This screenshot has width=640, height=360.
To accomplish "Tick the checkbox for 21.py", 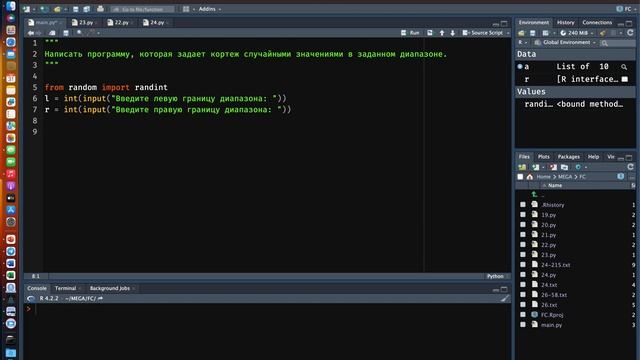I will pos(523,235).
